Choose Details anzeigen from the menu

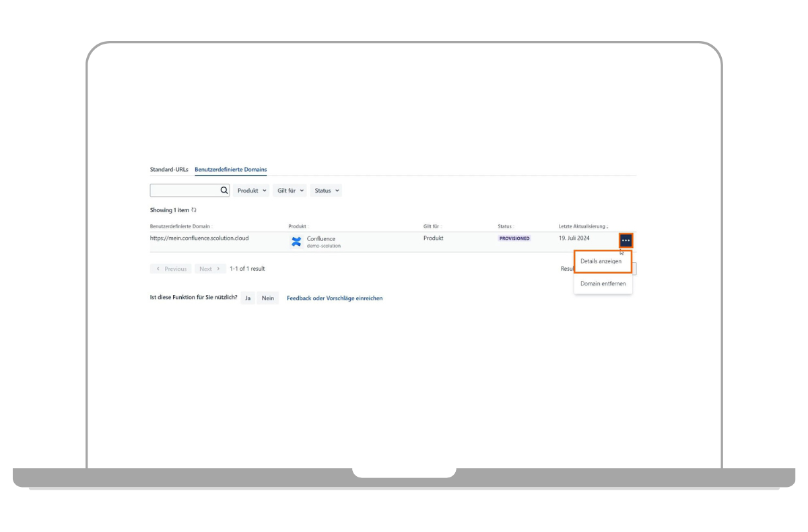pos(603,261)
